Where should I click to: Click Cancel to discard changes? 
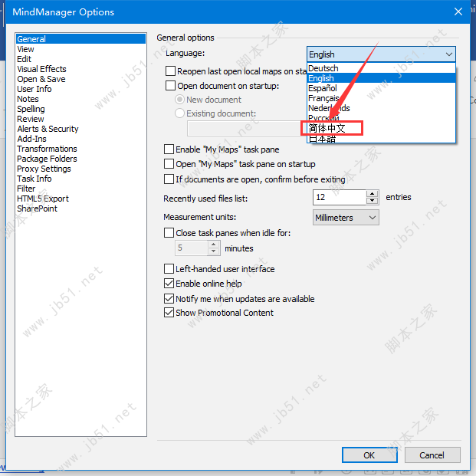tap(432, 455)
